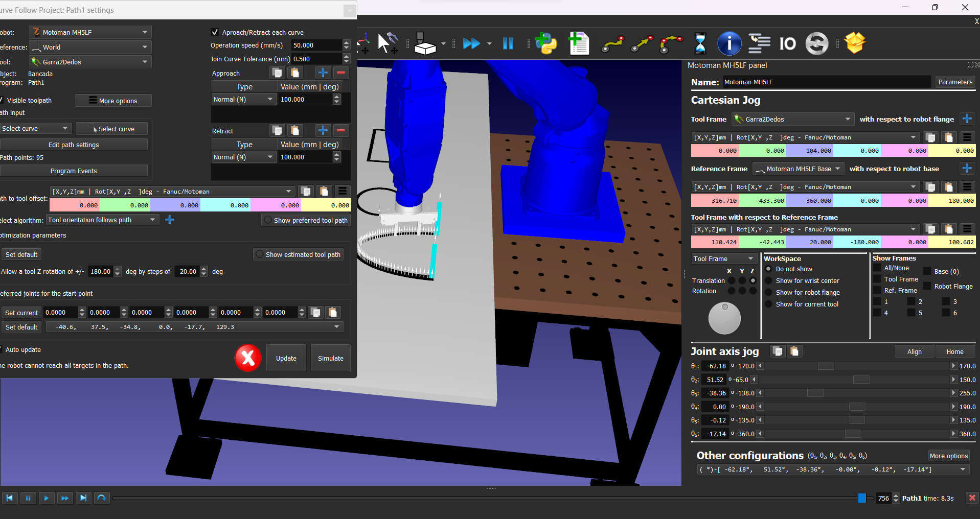Viewport: 980px width, 519px height.
Task: Toggle Aproach/Retract each curve checkbox
Action: (x=215, y=32)
